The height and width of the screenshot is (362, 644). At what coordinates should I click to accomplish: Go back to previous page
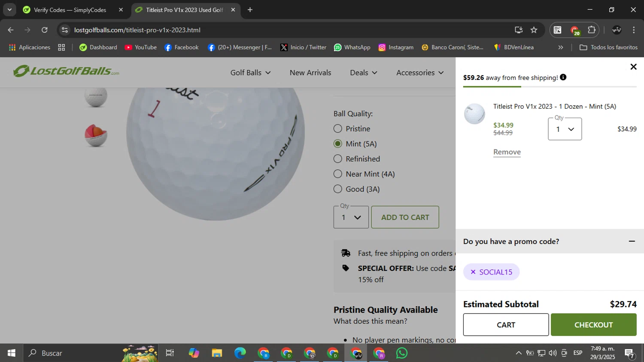click(11, 30)
